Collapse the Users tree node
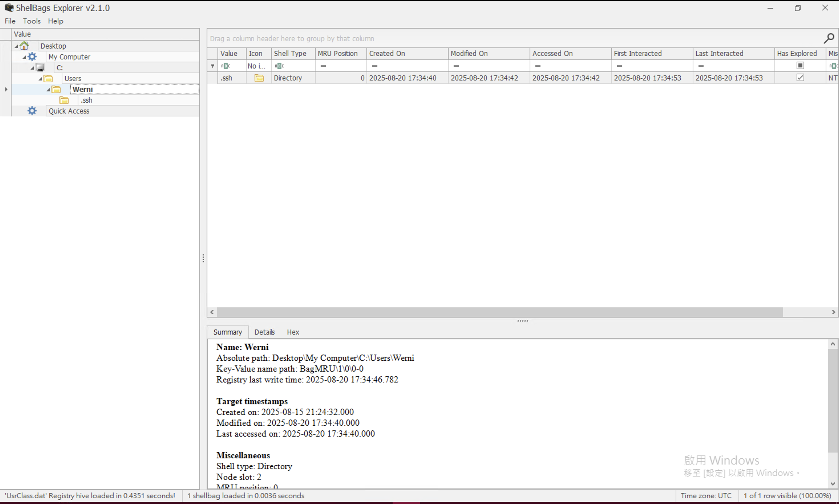This screenshot has width=839, height=504. tap(40, 79)
